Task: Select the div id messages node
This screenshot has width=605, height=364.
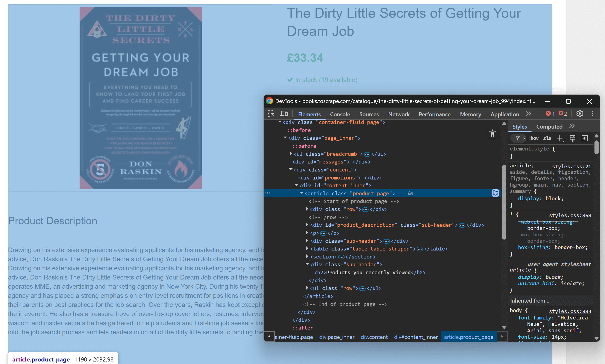Action: [x=331, y=162]
